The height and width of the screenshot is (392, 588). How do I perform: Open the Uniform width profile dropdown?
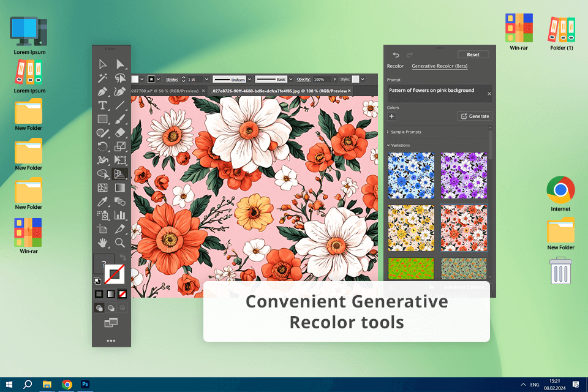pos(249,80)
